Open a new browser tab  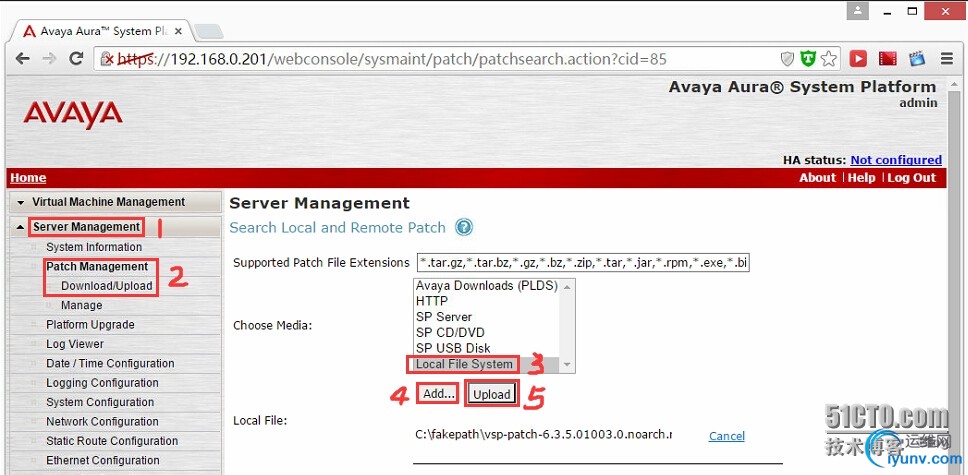[x=208, y=31]
